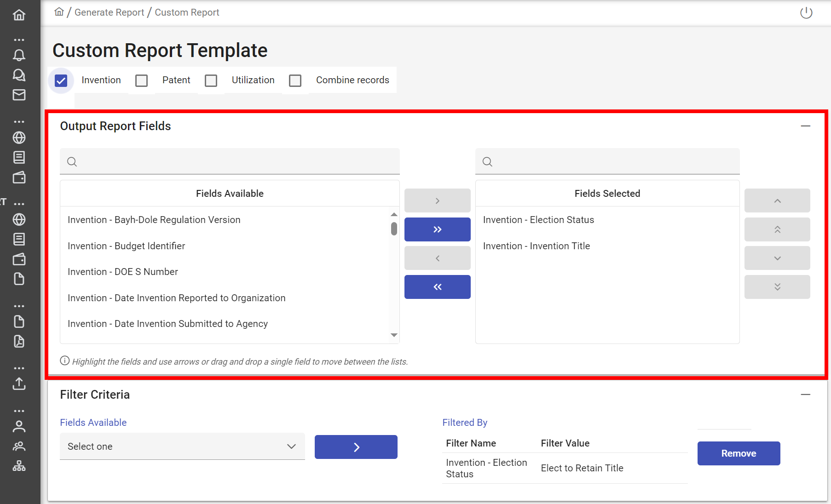This screenshot has width=831, height=504.
Task: Click the logout power icon
Action: (806, 12)
